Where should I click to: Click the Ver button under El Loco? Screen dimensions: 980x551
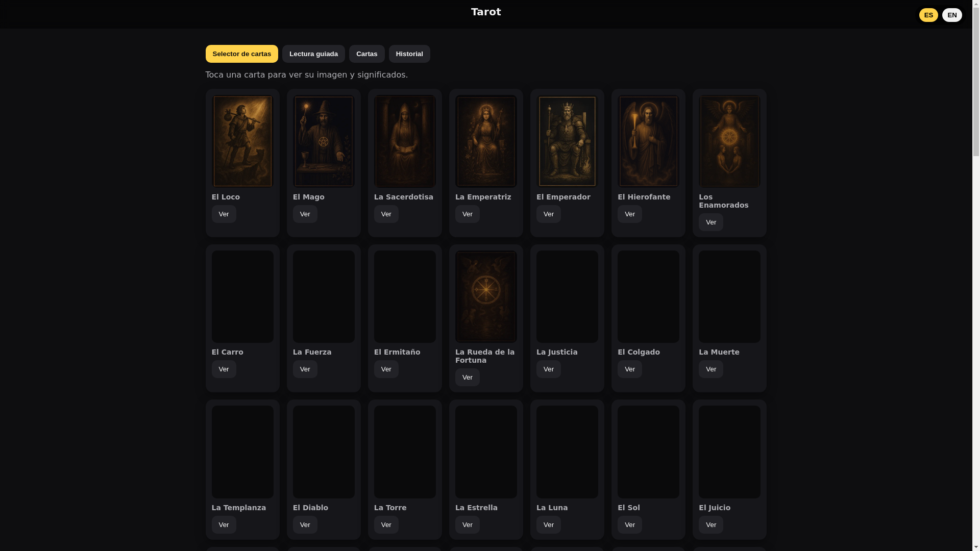click(x=224, y=214)
